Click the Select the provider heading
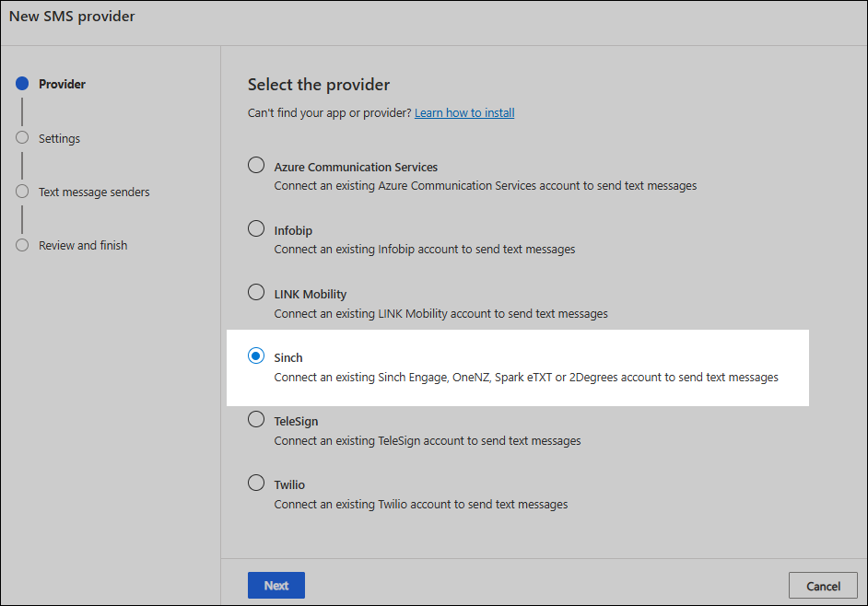The width and height of the screenshot is (868, 606). point(319,85)
